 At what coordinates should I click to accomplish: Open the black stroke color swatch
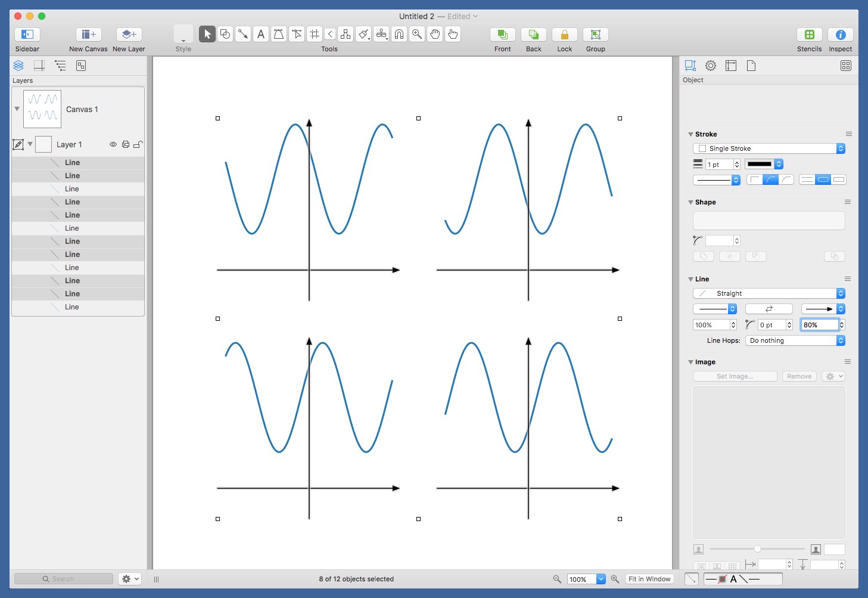click(760, 164)
